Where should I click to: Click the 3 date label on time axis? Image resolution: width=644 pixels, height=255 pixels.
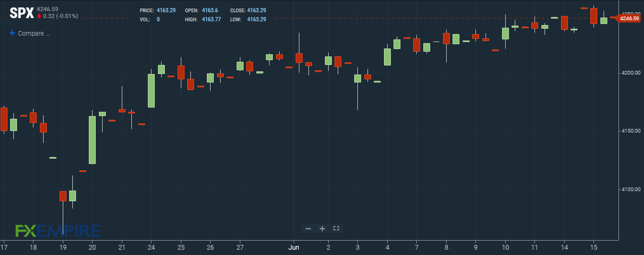[358, 248]
